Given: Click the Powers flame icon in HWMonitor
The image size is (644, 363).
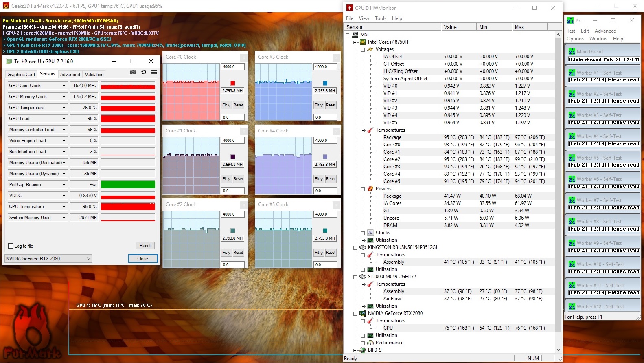Looking at the screenshot, I should [370, 189].
